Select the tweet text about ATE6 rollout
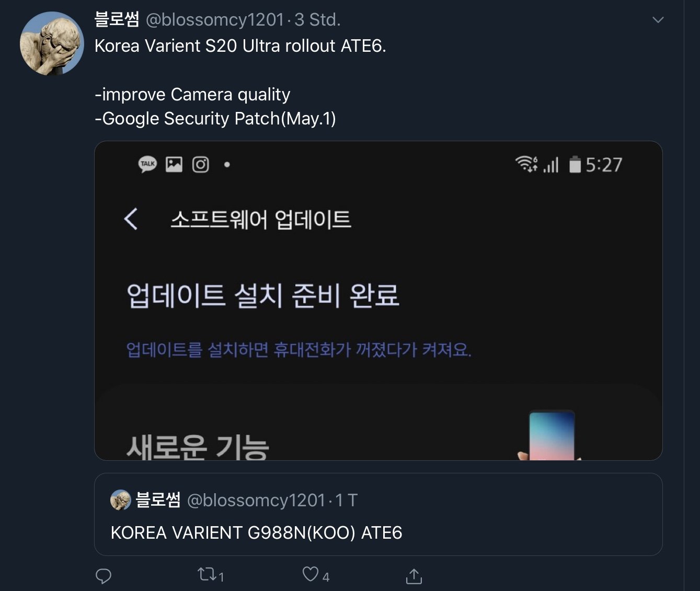 240,46
